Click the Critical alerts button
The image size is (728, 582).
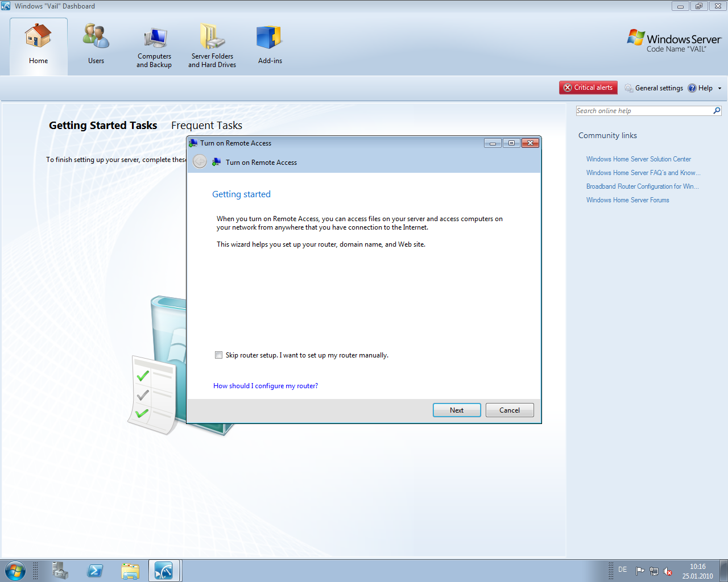pyautogui.click(x=588, y=88)
